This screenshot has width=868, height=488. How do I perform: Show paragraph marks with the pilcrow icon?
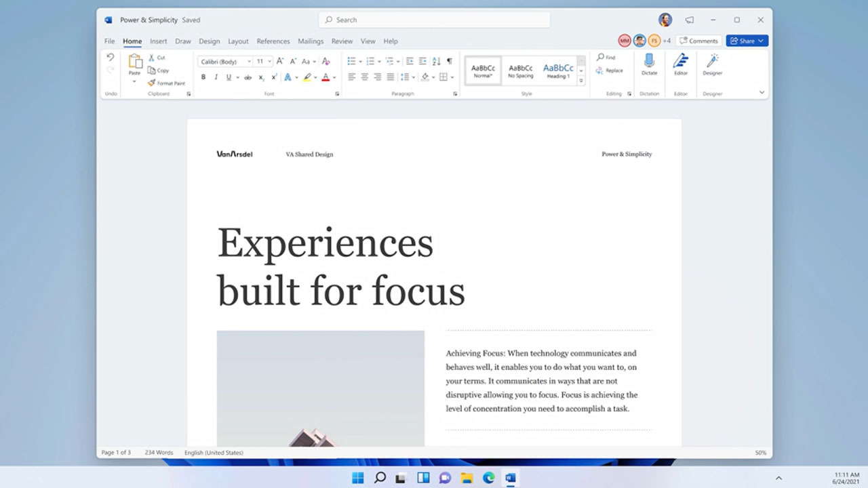click(449, 61)
